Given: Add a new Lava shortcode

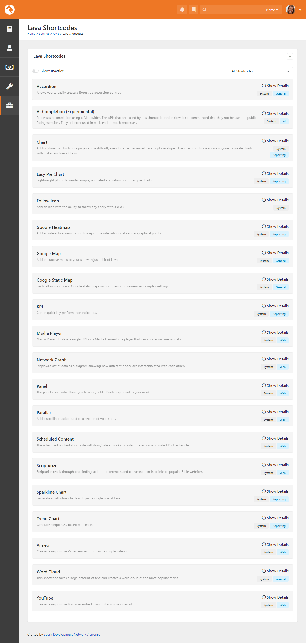Looking at the screenshot, I should pyautogui.click(x=290, y=56).
